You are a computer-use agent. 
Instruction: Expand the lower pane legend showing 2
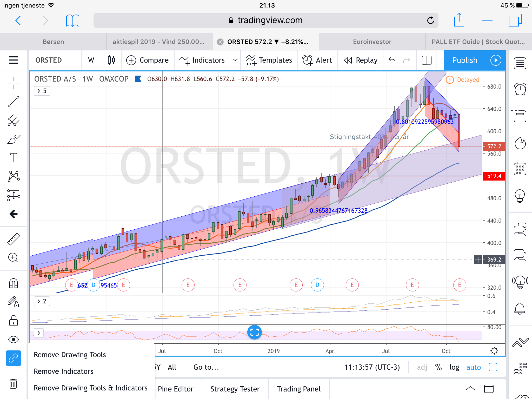42,301
